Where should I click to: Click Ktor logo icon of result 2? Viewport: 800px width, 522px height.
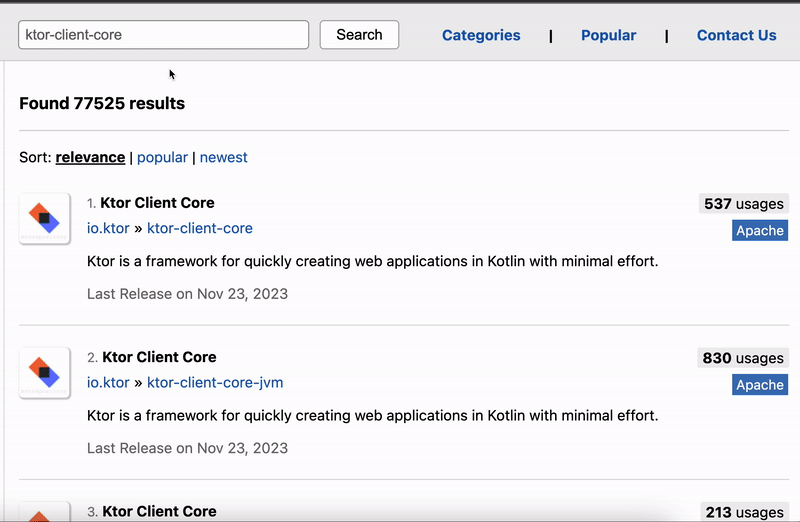pyautogui.click(x=45, y=373)
